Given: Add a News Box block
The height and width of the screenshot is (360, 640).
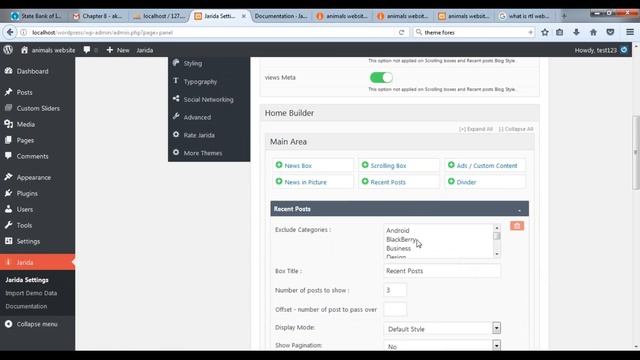Looking at the screenshot, I should (313, 165).
